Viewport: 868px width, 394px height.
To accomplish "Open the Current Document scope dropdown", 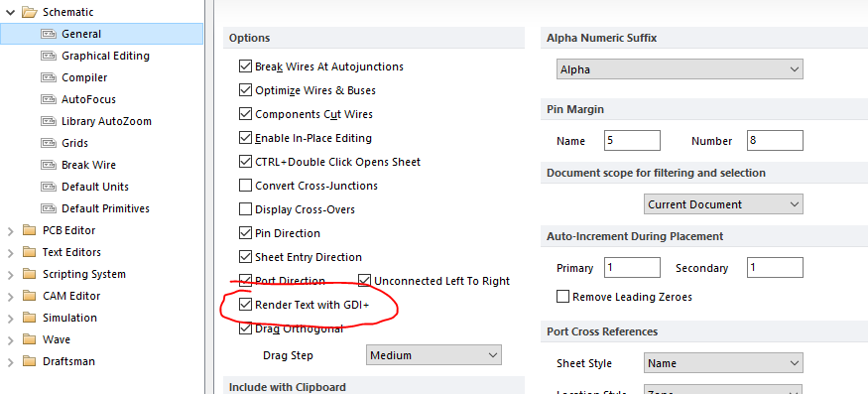I will click(723, 204).
